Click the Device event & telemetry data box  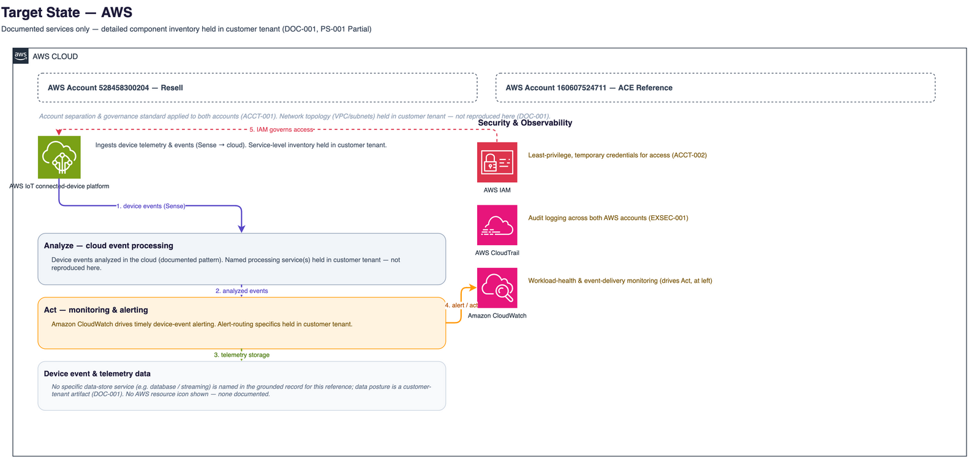[x=242, y=386]
